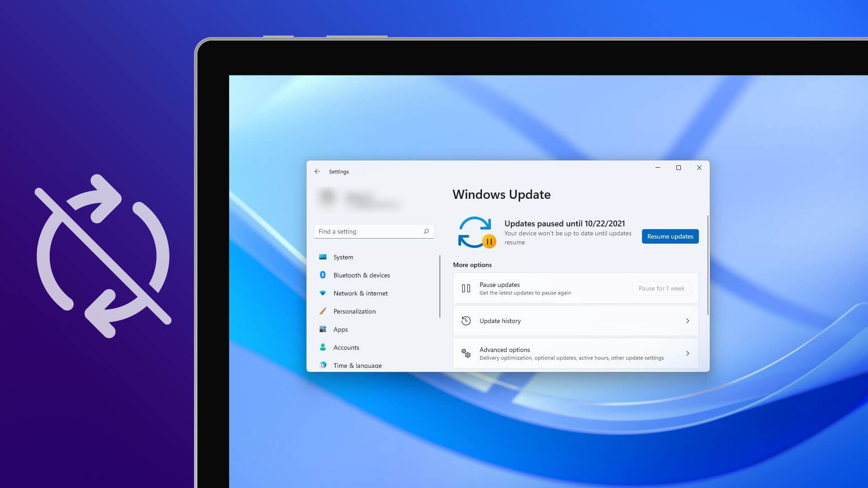Click the Accounts person icon
868x488 pixels.
[x=323, y=347]
